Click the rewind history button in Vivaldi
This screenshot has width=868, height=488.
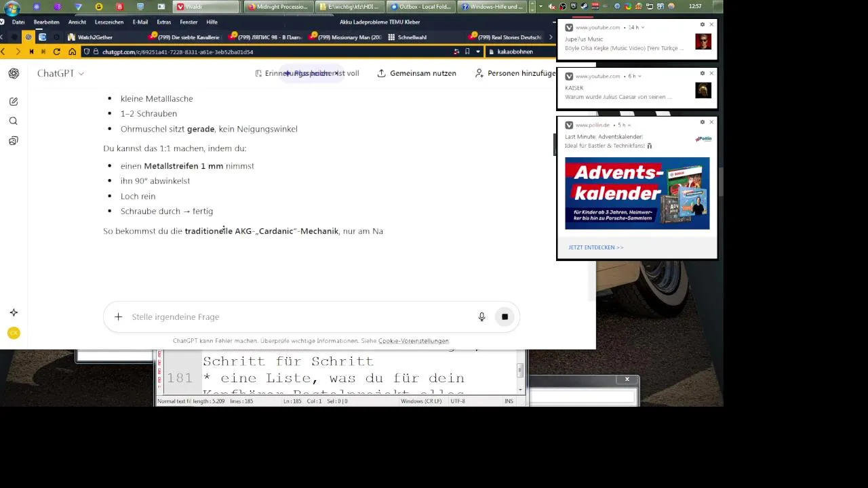point(31,52)
